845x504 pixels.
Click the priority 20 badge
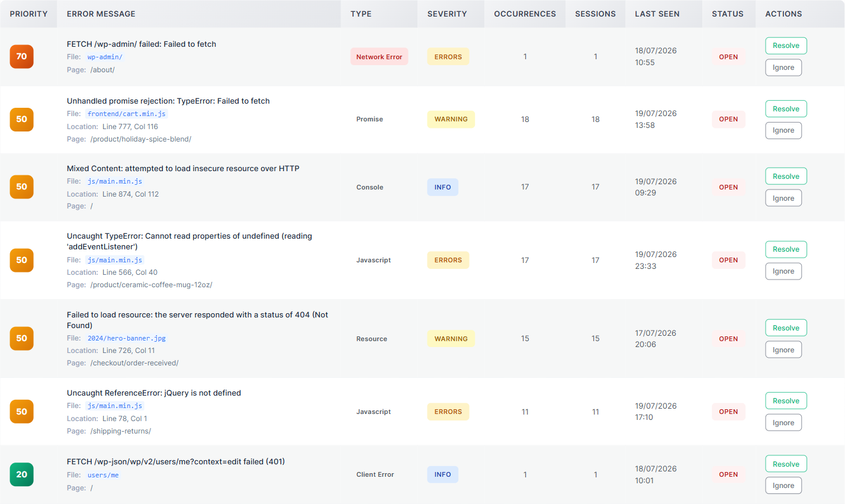tap(22, 474)
